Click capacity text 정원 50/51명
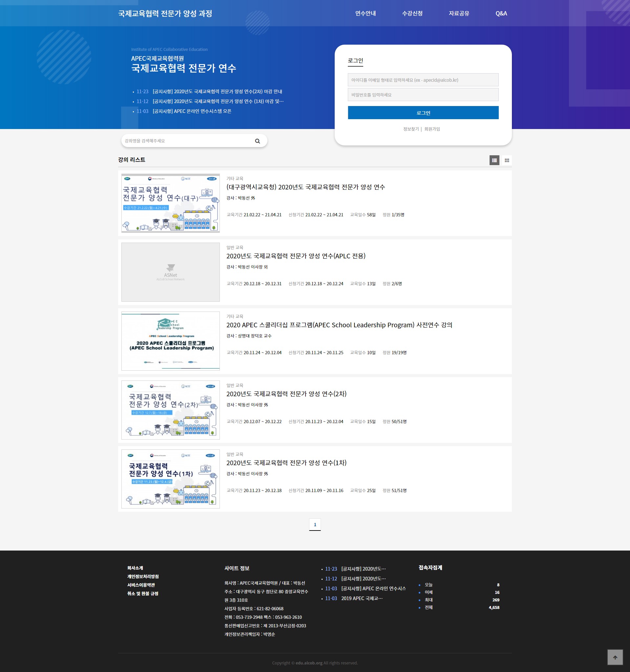630x672 pixels. coord(394,422)
